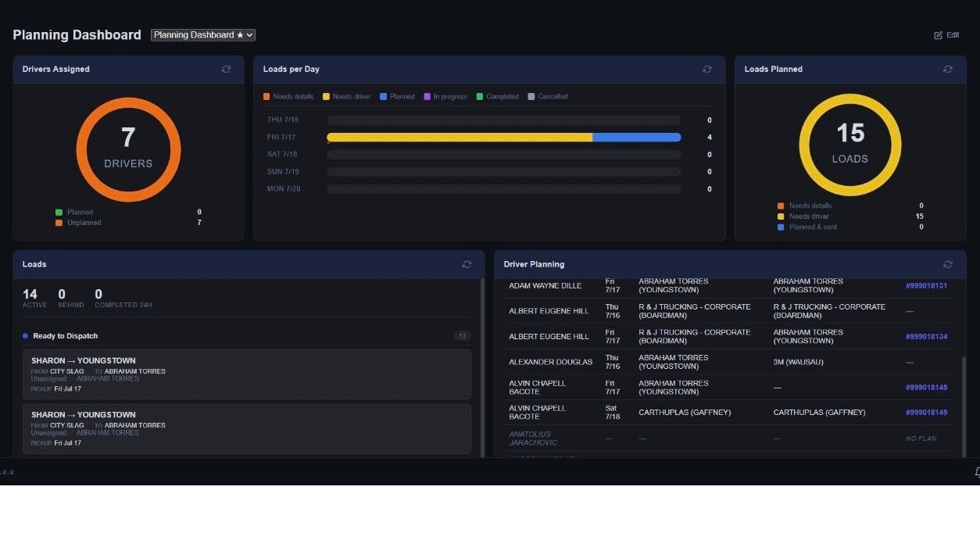Image resolution: width=980 pixels, height=551 pixels.
Task: Refresh the Loads panel
Action: coord(467,264)
